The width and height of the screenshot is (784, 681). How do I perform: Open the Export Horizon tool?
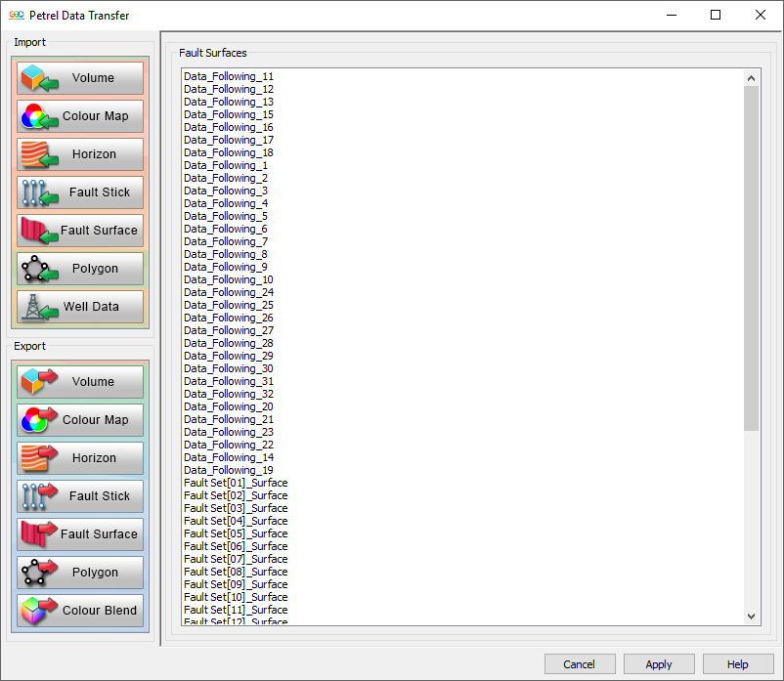(80, 457)
